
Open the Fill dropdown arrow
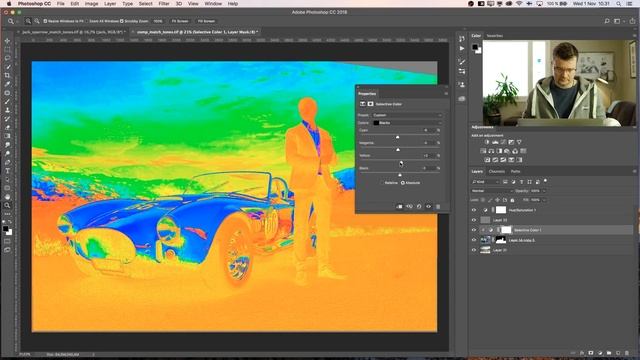[x=544, y=200]
